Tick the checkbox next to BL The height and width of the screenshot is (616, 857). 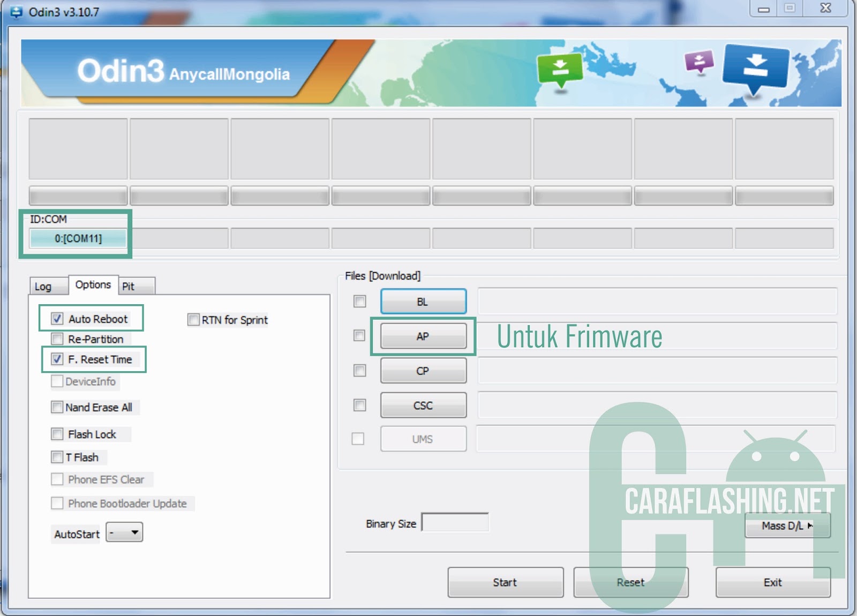tap(360, 302)
